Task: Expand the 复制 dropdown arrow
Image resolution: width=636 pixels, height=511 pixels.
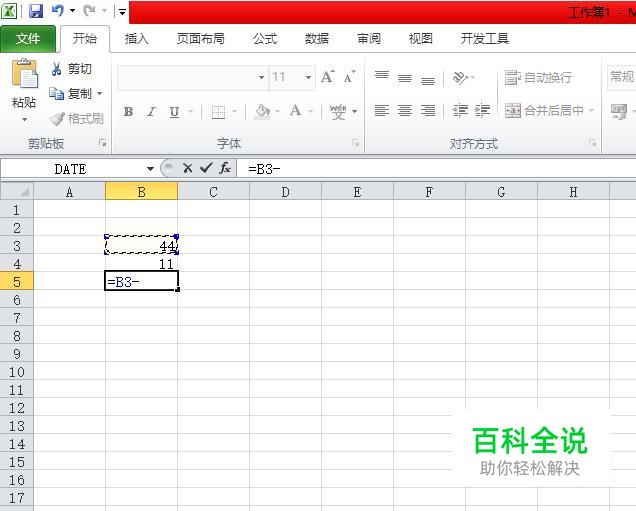Action: (x=99, y=94)
